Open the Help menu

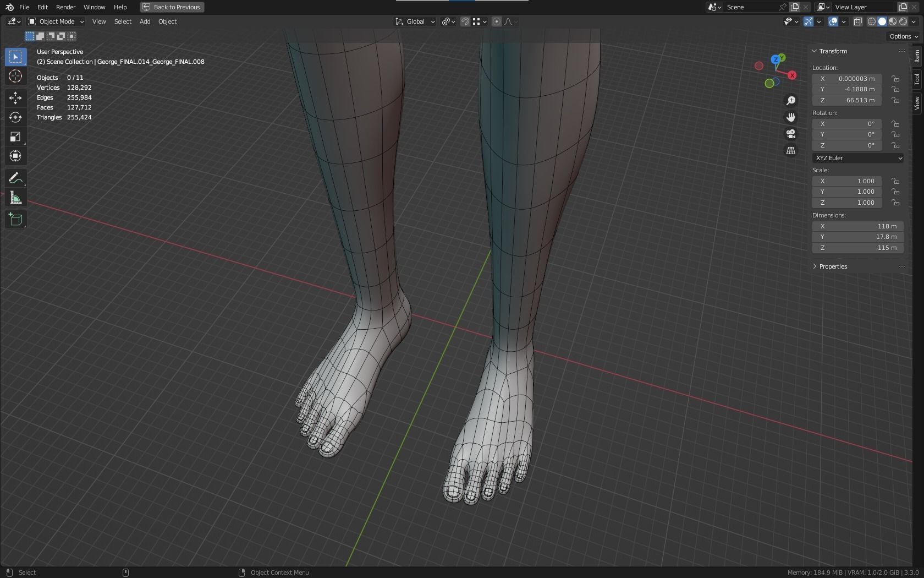click(x=120, y=7)
